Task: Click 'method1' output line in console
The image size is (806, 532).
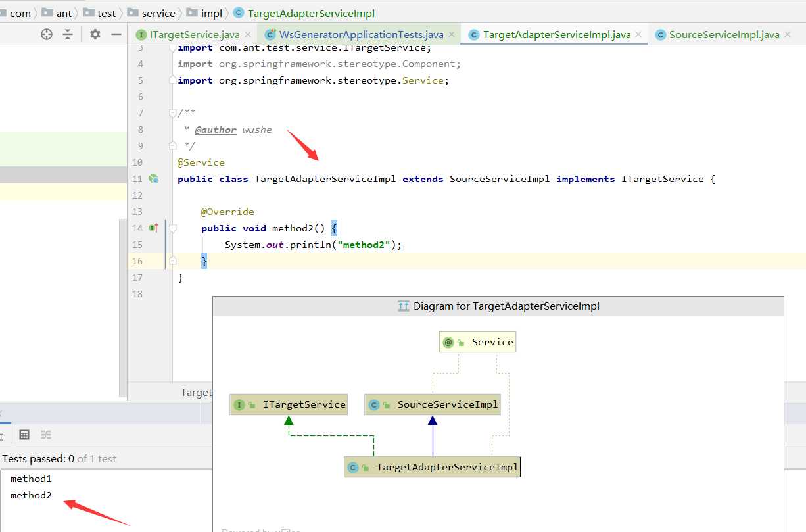Action: [31, 479]
